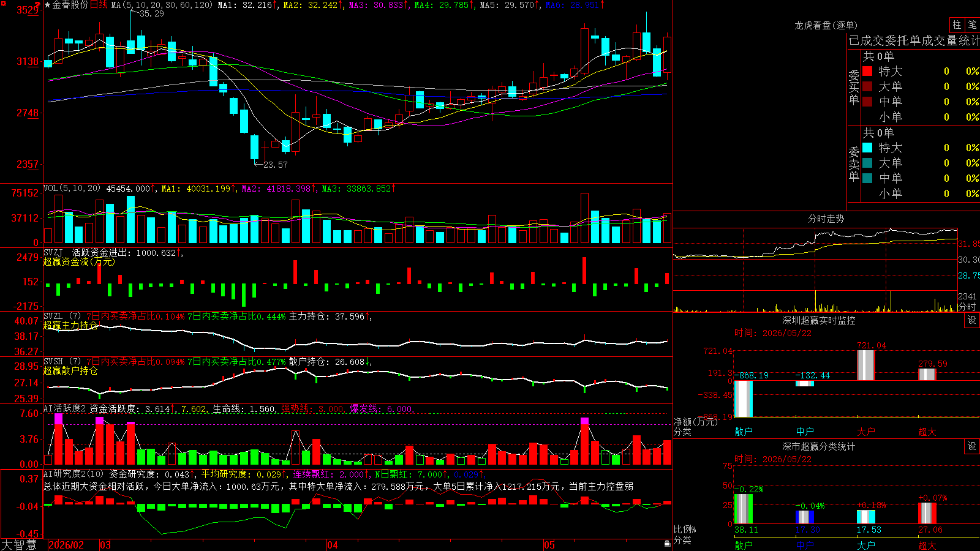Viewport: 980px width, 551px height.
Task: Click the SVSH indicator name
Action: (x=53, y=362)
